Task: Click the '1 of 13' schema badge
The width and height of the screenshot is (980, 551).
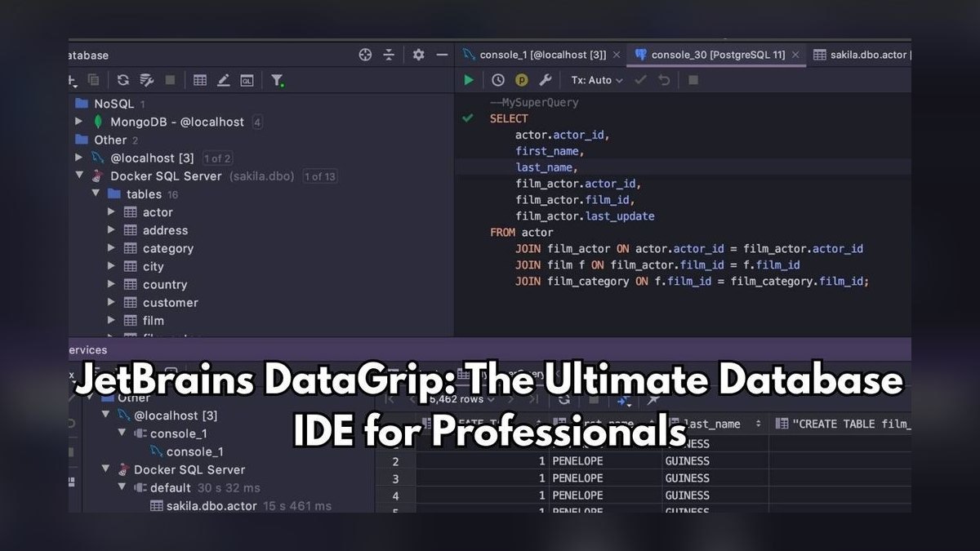Action: (x=319, y=176)
